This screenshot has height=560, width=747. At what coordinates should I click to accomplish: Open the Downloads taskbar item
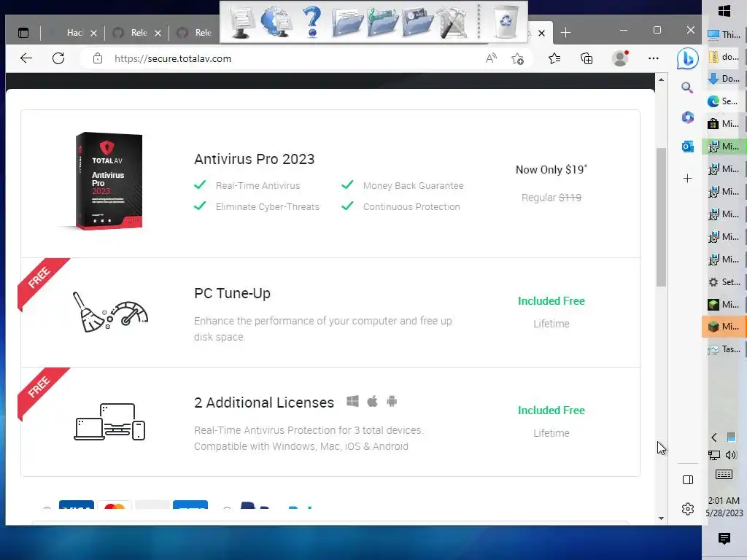click(724, 79)
